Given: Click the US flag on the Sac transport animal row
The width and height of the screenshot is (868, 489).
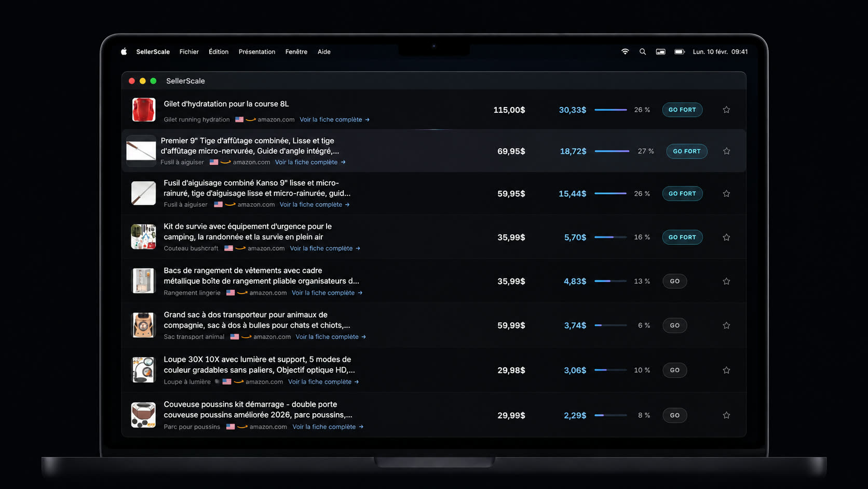Looking at the screenshot, I should click(235, 337).
